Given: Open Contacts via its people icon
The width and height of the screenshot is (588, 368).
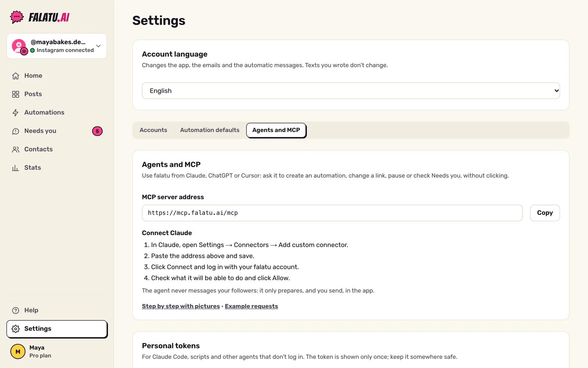Looking at the screenshot, I should tap(15, 149).
